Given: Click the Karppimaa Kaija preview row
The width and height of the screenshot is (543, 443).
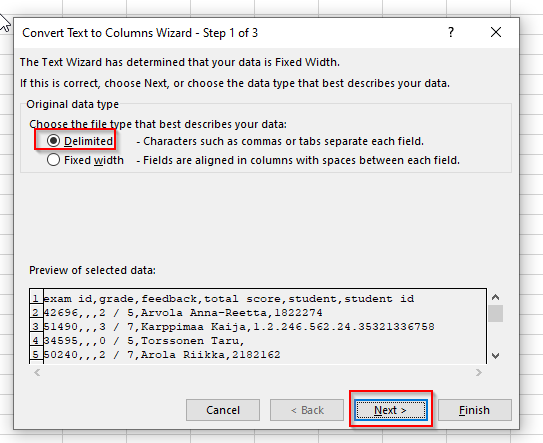Looking at the screenshot, I should click(239, 327).
